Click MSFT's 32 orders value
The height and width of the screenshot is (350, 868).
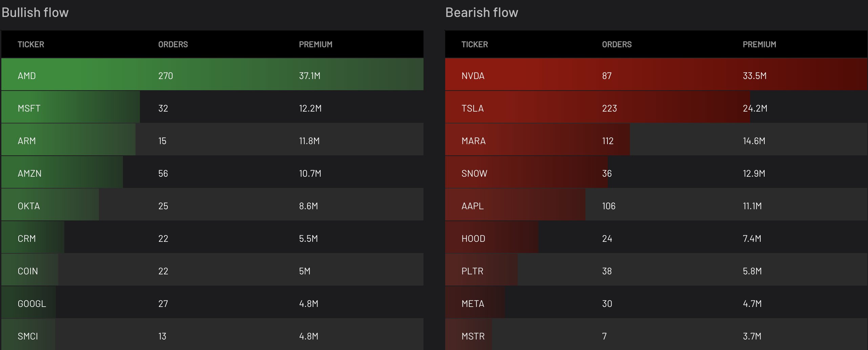pyautogui.click(x=163, y=108)
